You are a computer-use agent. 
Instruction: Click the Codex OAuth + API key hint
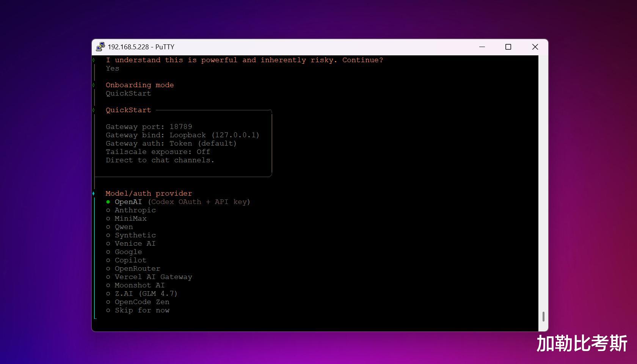(x=199, y=202)
